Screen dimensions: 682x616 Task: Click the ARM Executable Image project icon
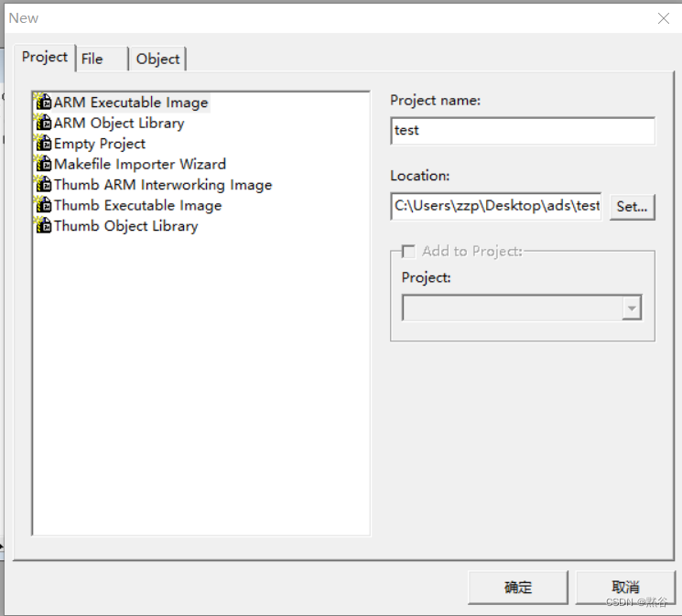pos(43,102)
